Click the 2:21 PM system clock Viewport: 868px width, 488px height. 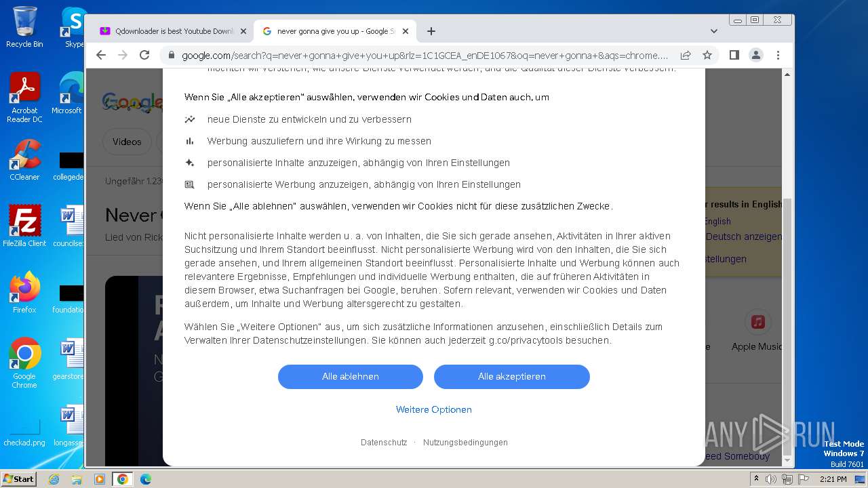[833, 479]
